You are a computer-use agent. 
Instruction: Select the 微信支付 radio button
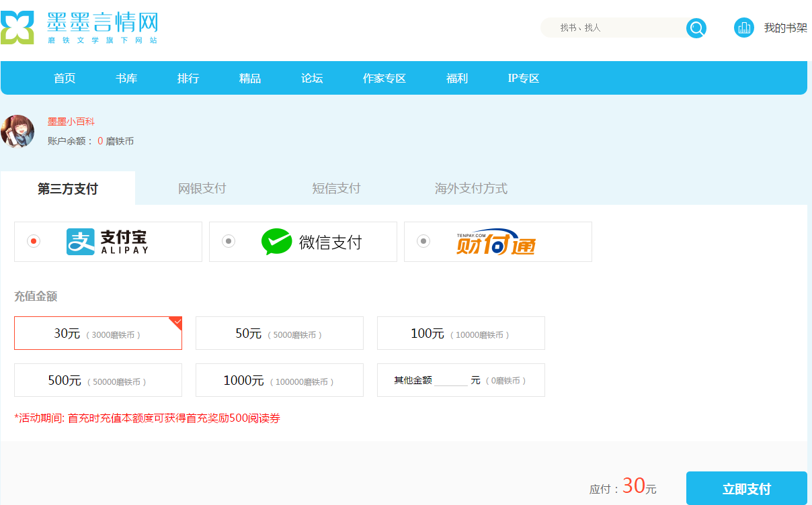tap(229, 241)
